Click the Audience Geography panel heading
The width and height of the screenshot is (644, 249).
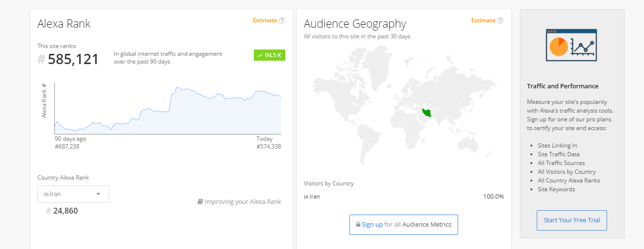pyautogui.click(x=355, y=24)
